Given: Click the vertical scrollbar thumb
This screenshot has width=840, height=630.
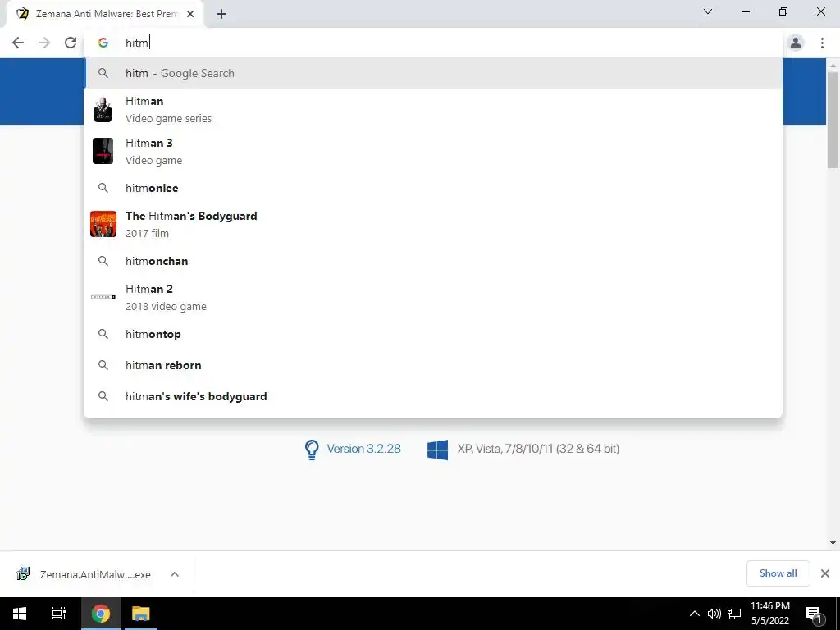Looking at the screenshot, I should (833, 120).
